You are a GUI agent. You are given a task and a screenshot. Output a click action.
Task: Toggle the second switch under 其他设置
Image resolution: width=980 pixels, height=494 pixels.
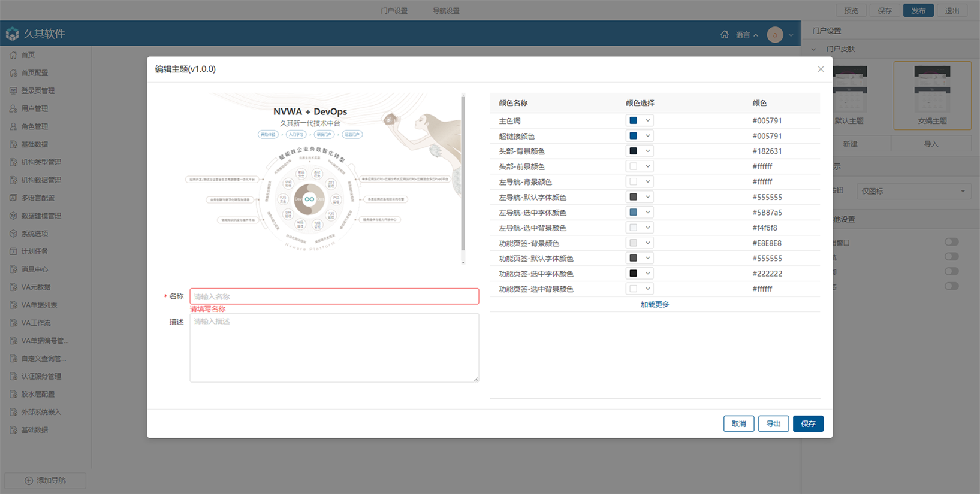(951, 257)
